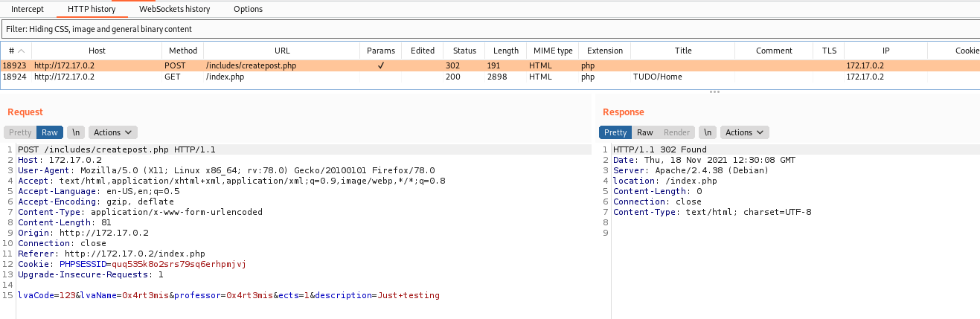Switch to WebSockets history tab

pyautogui.click(x=175, y=9)
